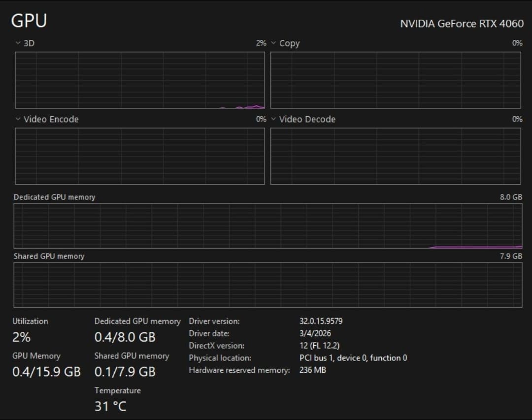532x420 pixels.
Task: Click the Video Decode graph area
Action: tap(396, 156)
